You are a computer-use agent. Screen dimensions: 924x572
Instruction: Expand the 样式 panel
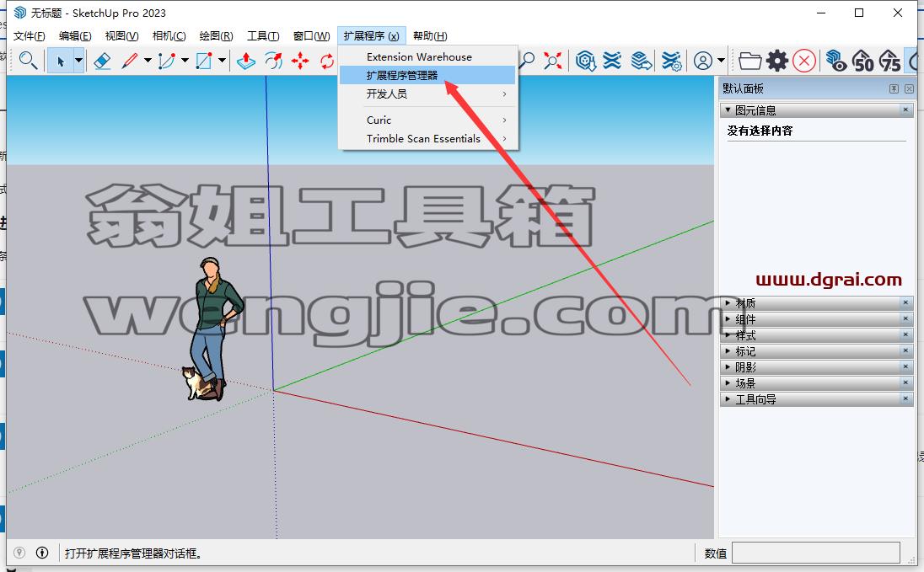coord(728,334)
